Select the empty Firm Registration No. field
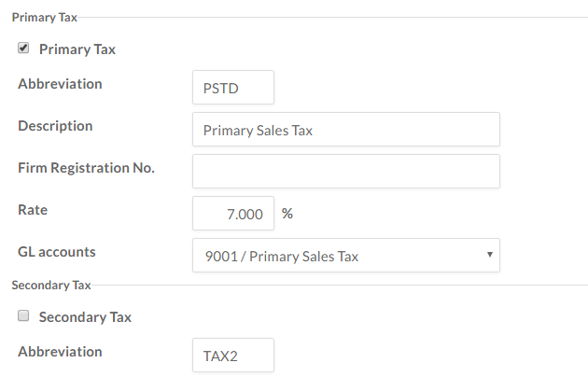588x377 pixels. click(x=345, y=172)
